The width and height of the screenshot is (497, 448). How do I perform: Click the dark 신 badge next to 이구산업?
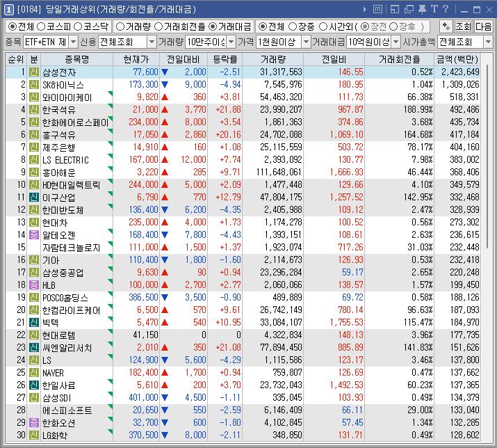pyautogui.click(x=34, y=197)
